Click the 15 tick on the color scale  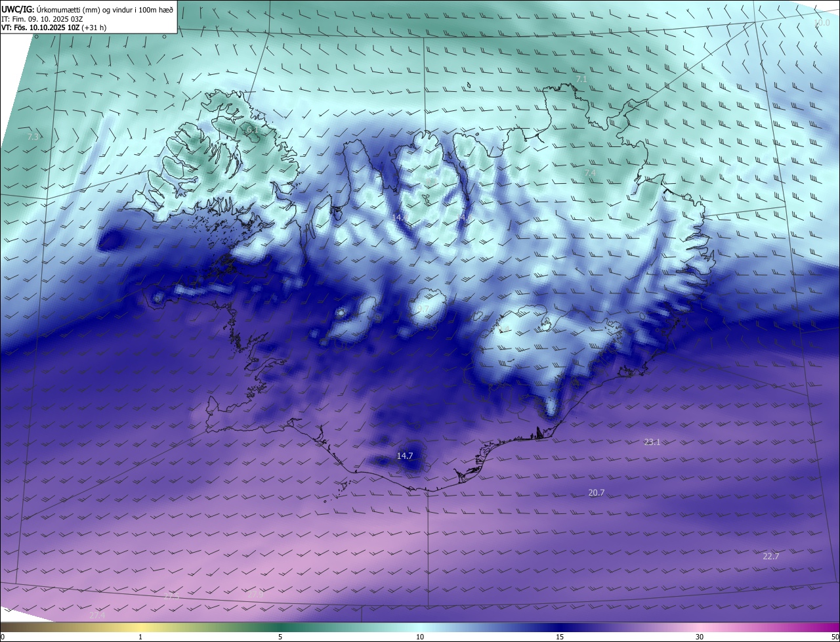560,637
